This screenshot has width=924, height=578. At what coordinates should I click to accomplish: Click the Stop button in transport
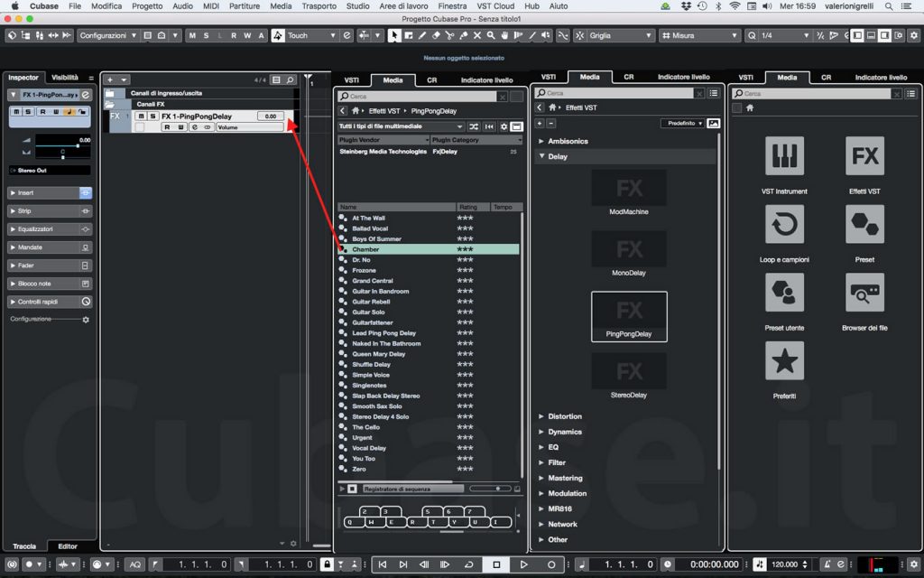[496, 564]
